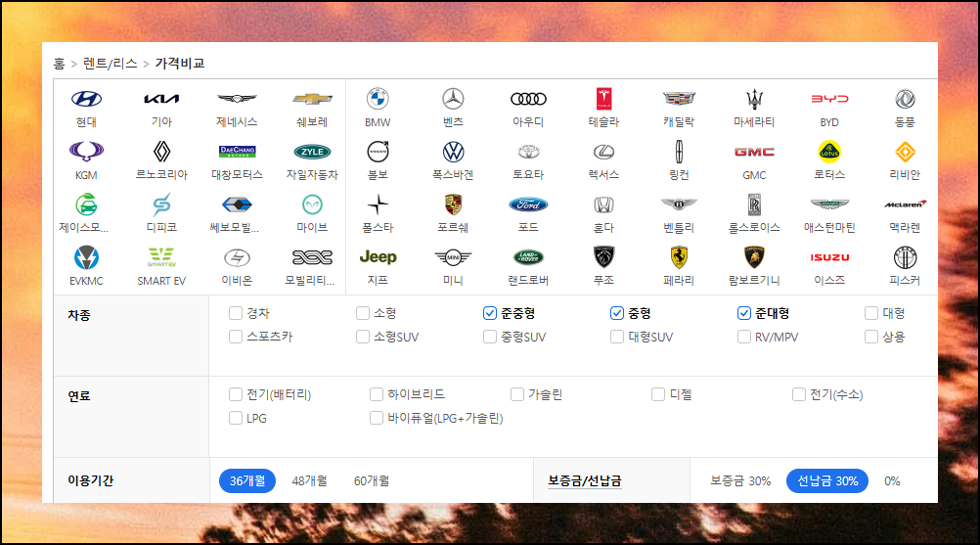This screenshot has width=980, height=545.
Task: Choose the MINI (미니) logo
Action: 453,257
